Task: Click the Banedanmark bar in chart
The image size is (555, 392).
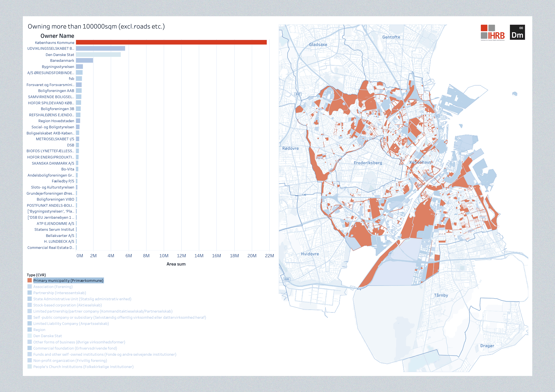Action: 85,60
